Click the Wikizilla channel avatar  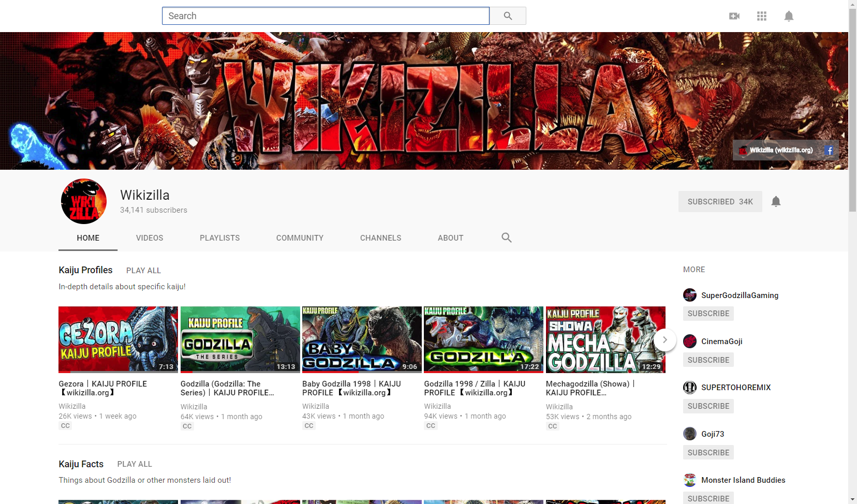84,201
